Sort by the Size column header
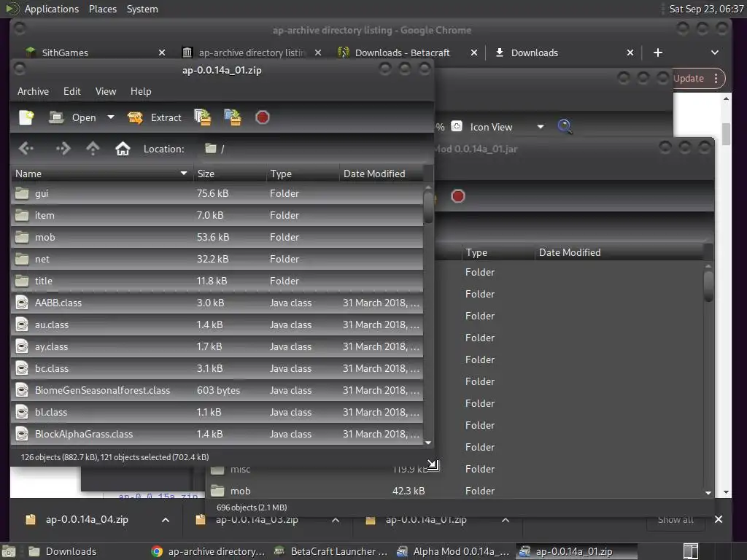The image size is (747, 560). click(230, 174)
